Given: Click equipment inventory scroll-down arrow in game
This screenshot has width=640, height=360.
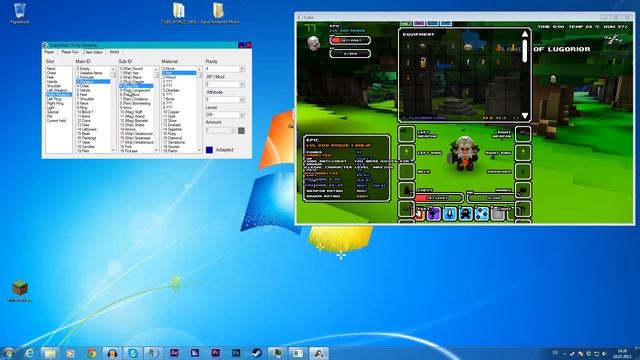Looking at the screenshot, I should (524, 116).
